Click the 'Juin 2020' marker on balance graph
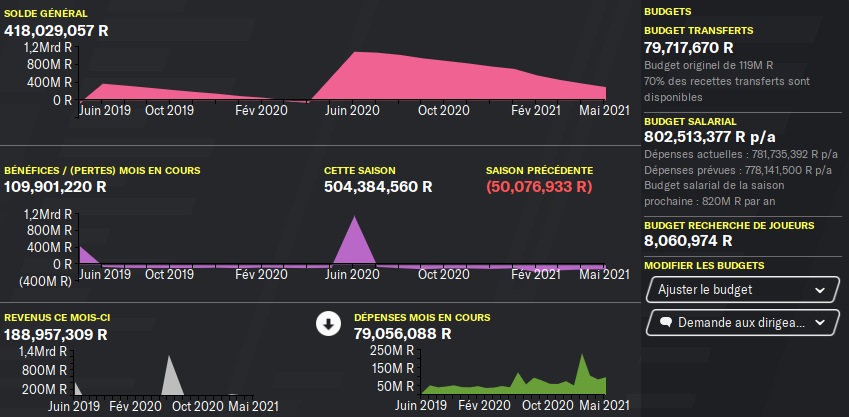Screen dimensions: 849x417 click(x=352, y=110)
